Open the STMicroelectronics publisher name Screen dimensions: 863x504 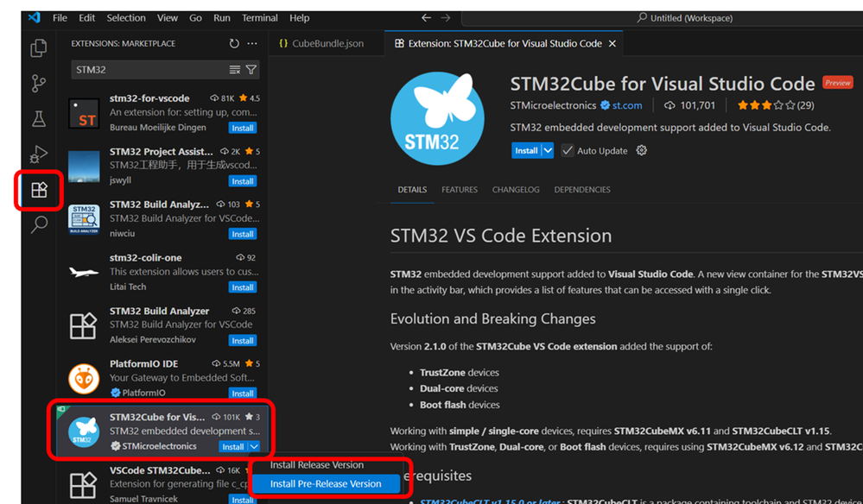553,105
